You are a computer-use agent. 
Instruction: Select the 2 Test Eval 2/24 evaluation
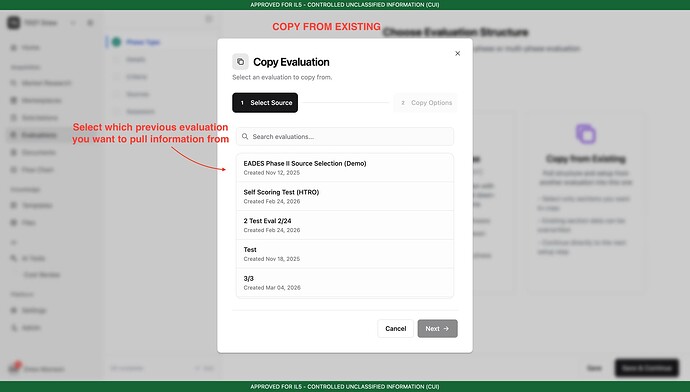point(345,225)
